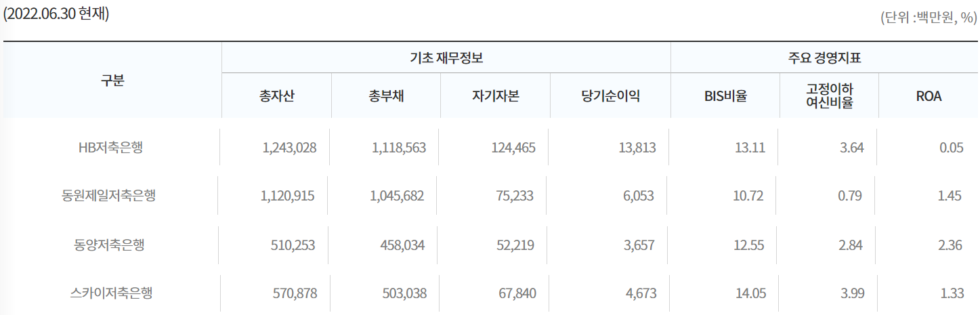Viewport: 980px width, 315px height.
Task: Select the 당기순이익 column header
Action: 611,96
